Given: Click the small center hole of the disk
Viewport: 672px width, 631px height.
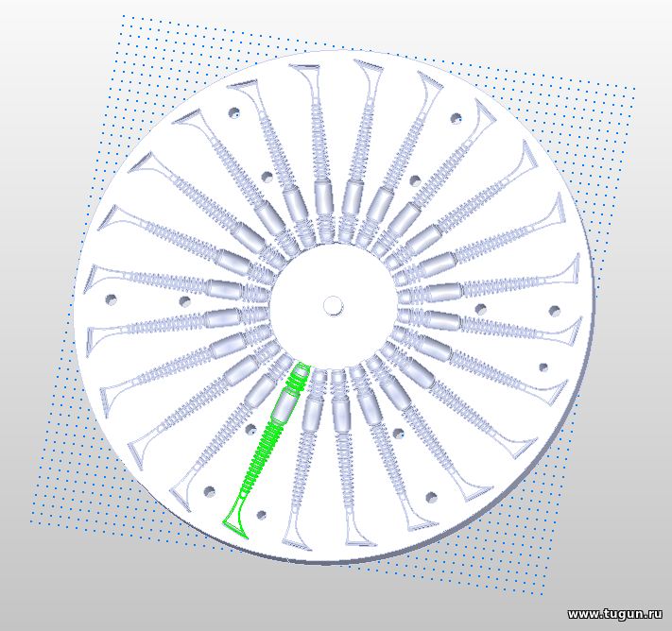Looking at the screenshot, I should (333, 306).
